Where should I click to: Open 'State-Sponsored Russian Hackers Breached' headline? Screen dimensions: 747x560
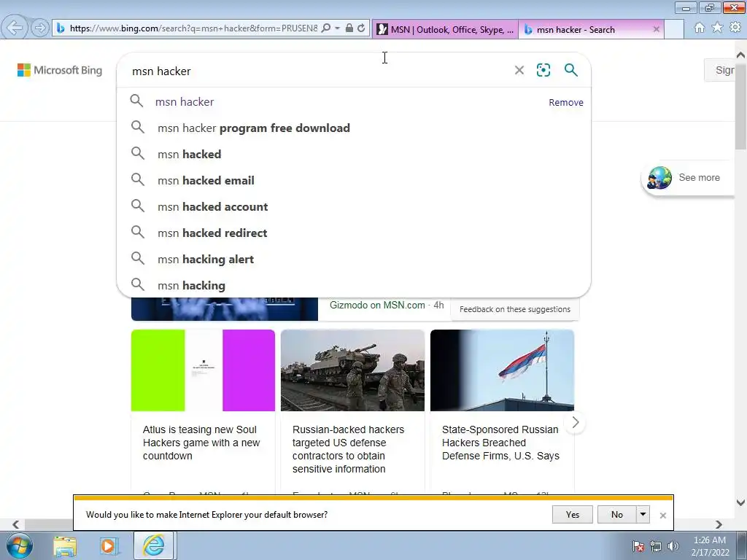coord(500,443)
